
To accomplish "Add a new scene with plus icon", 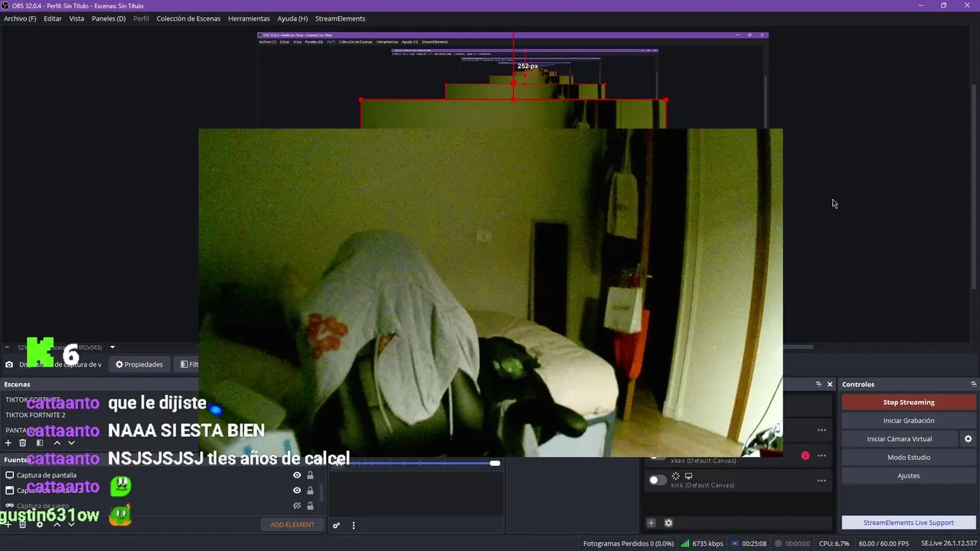I will [x=8, y=443].
